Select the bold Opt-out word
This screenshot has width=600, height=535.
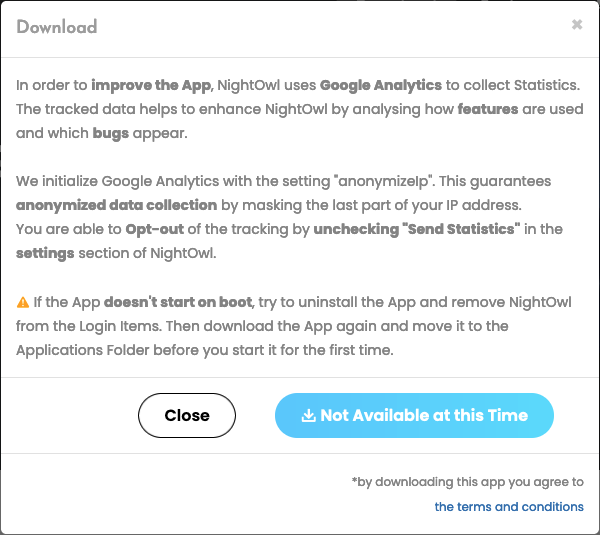tap(155, 229)
